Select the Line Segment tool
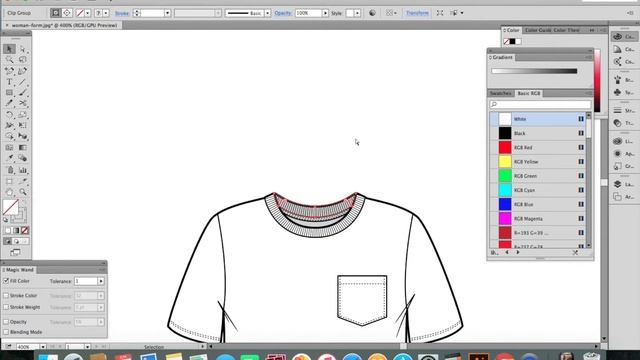Image resolution: width=640 pixels, height=360 pixels. point(22,82)
